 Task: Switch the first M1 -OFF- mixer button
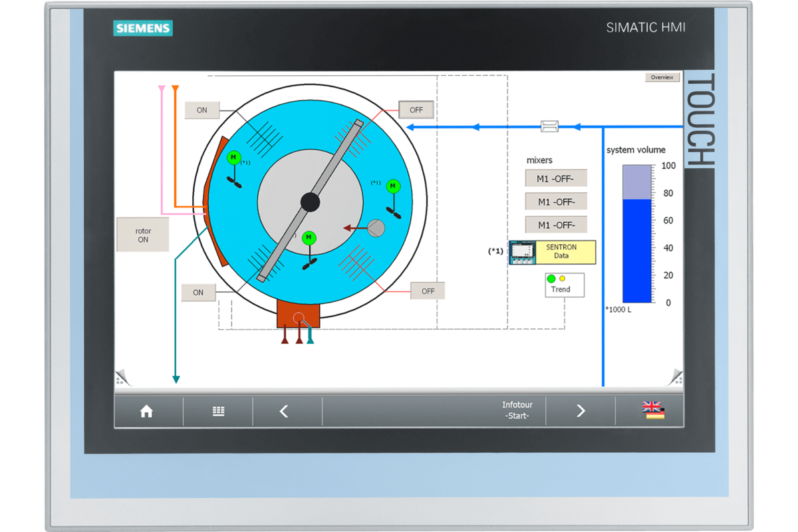pos(557,178)
